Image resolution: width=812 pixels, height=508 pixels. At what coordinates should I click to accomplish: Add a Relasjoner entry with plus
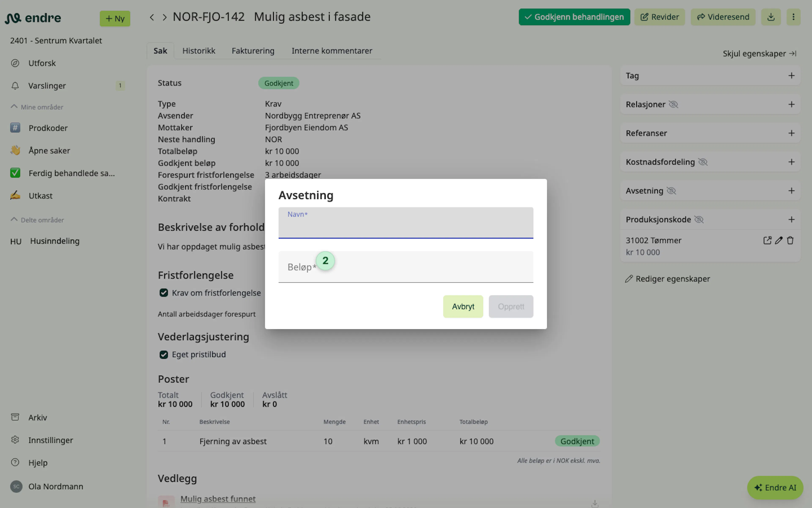791,105
